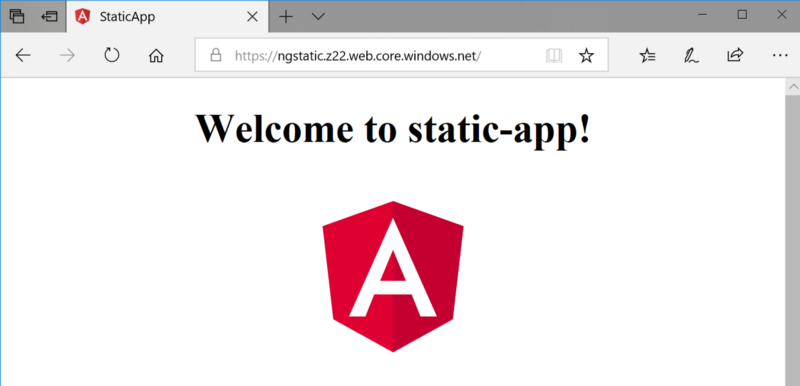Expand tab previews chevron

click(318, 17)
